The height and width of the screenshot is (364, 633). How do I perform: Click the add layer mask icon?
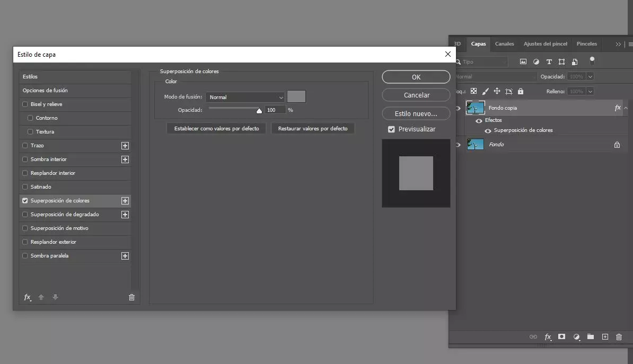point(562,336)
